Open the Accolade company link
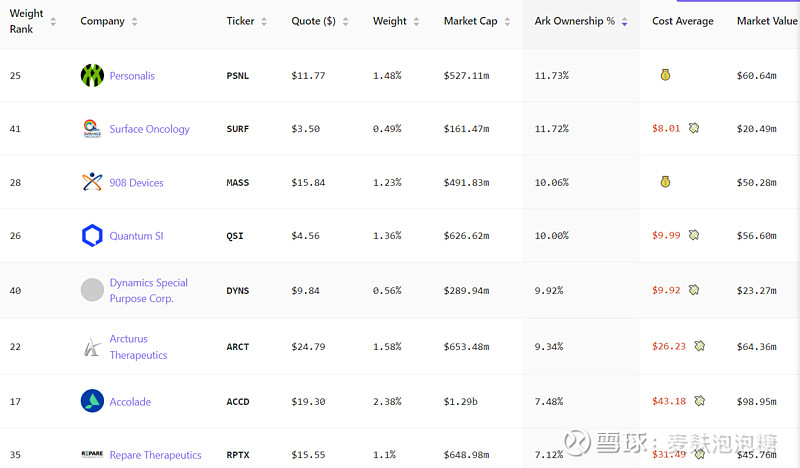 pos(130,402)
